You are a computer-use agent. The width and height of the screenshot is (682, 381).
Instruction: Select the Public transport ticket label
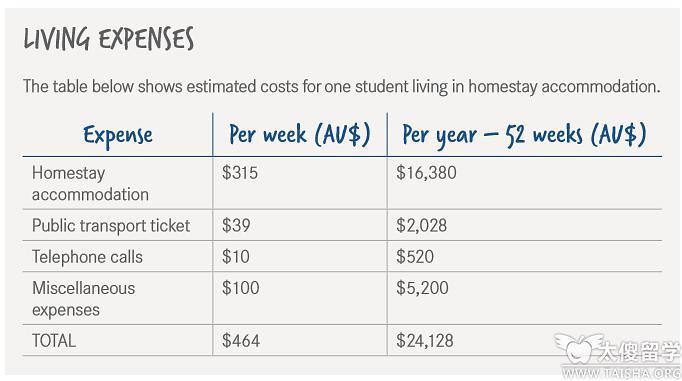[111, 225]
